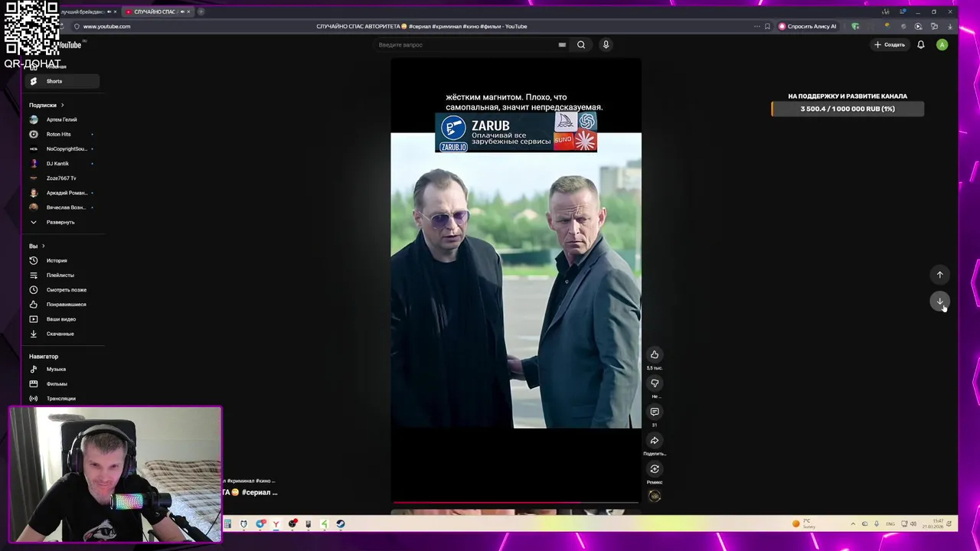Expand the subscriptions list with Развернуть
Viewport: 980px width, 551px height.
[x=61, y=222]
